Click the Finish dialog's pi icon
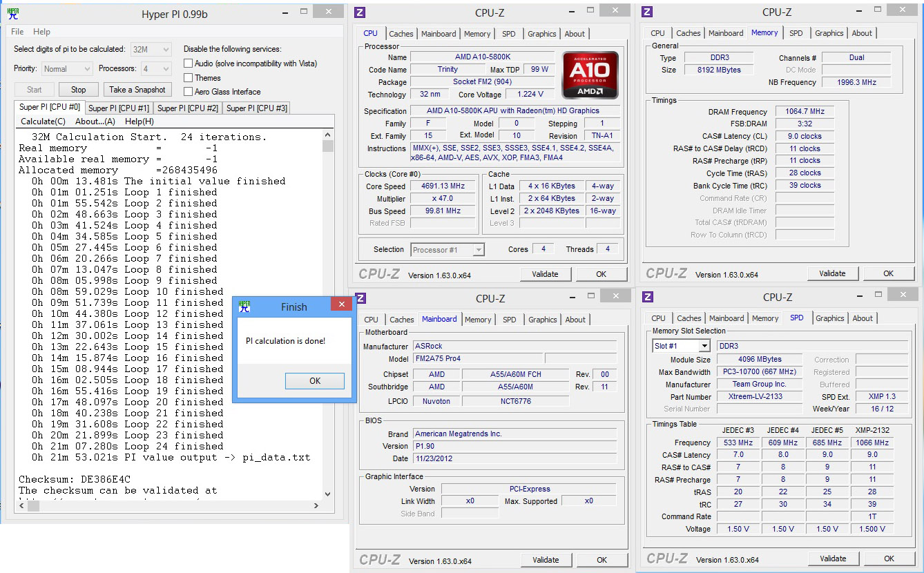This screenshot has height=573, width=924. (x=244, y=307)
